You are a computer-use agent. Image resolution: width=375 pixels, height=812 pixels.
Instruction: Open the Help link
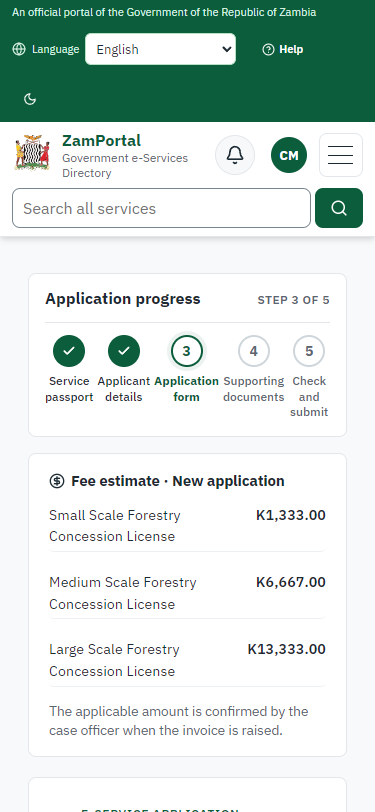click(x=283, y=49)
